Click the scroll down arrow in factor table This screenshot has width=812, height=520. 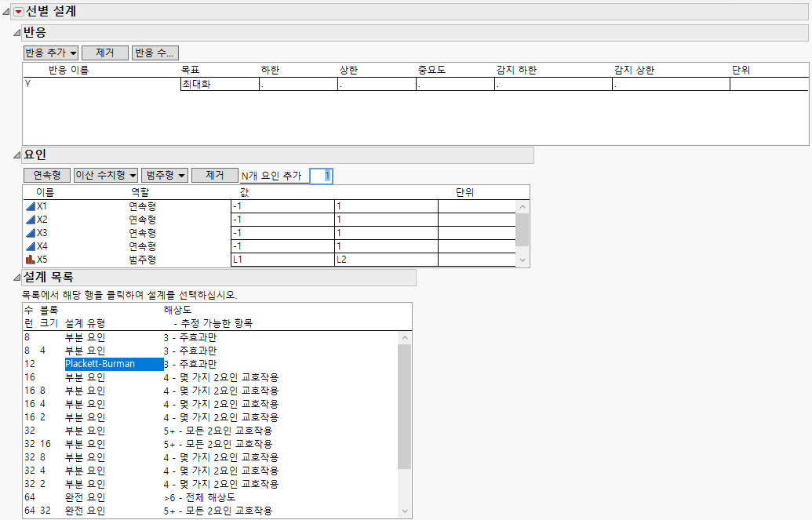click(x=523, y=260)
